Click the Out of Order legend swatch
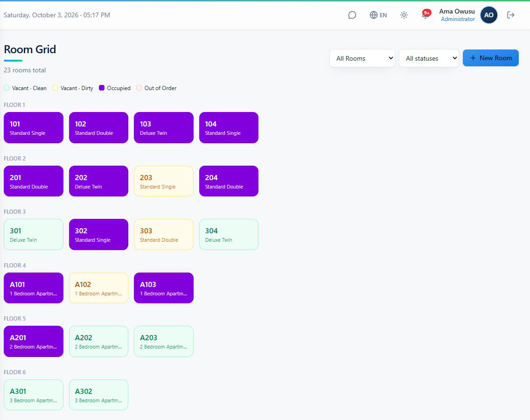This screenshot has width=530, height=420. point(139,88)
